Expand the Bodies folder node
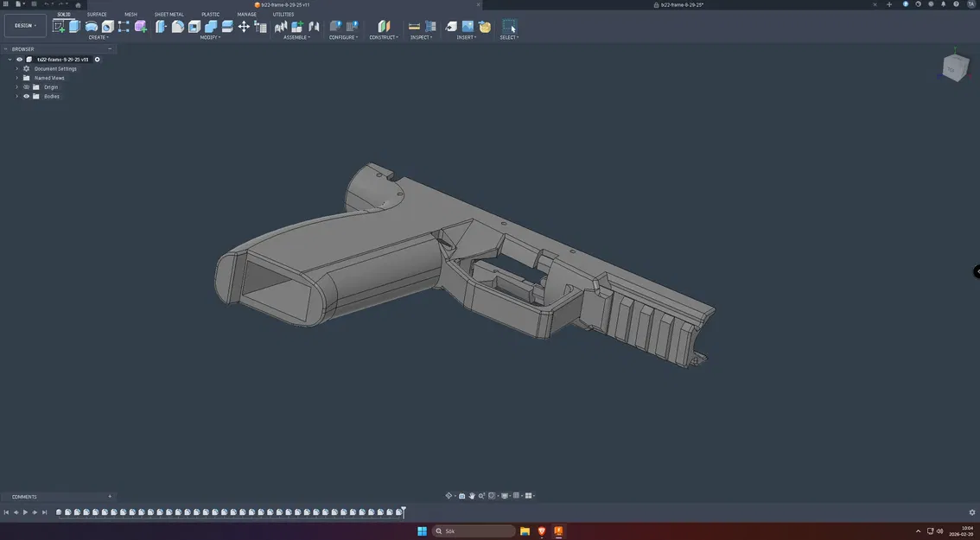The width and height of the screenshot is (980, 540). [x=17, y=96]
